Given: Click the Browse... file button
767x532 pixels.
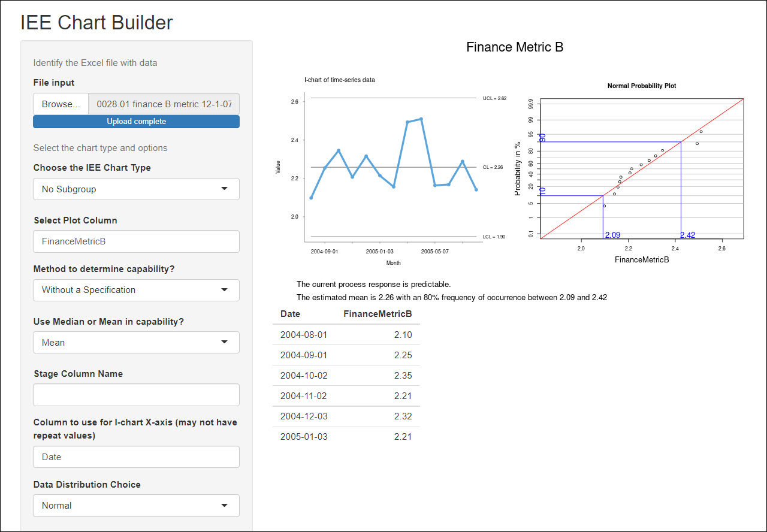Looking at the screenshot, I should point(61,104).
